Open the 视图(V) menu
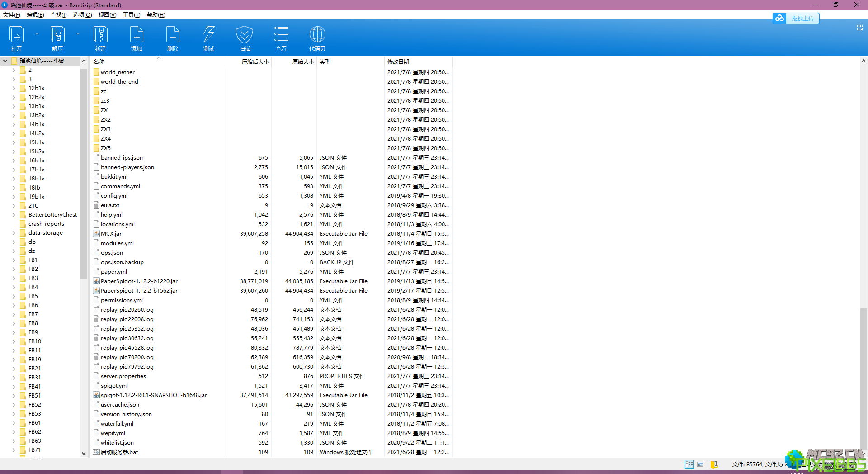The image size is (868, 474). (x=107, y=15)
